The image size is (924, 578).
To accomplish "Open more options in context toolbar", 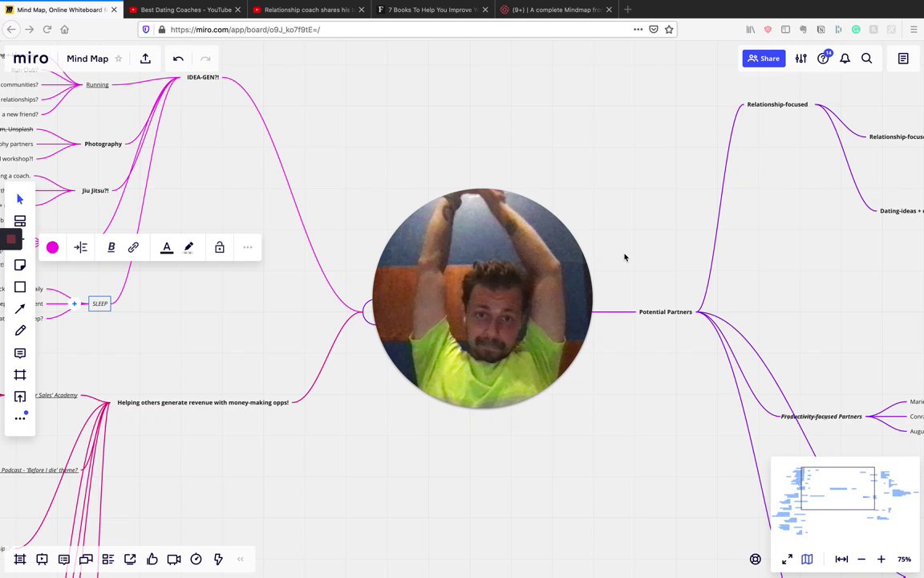I will 248,247.
